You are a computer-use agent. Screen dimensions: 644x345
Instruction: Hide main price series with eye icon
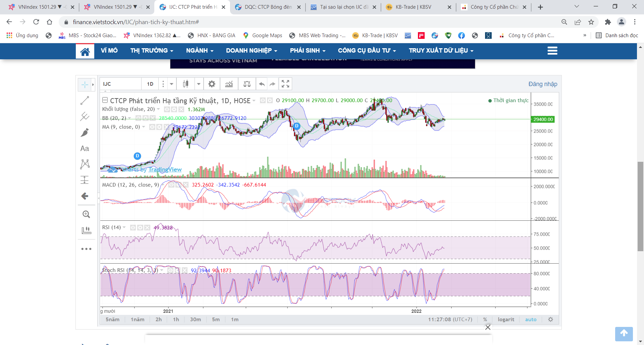263,100
